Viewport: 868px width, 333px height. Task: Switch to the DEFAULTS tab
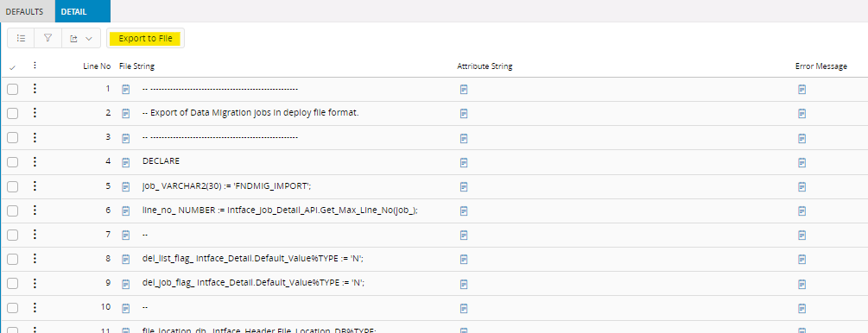point(24,11)
